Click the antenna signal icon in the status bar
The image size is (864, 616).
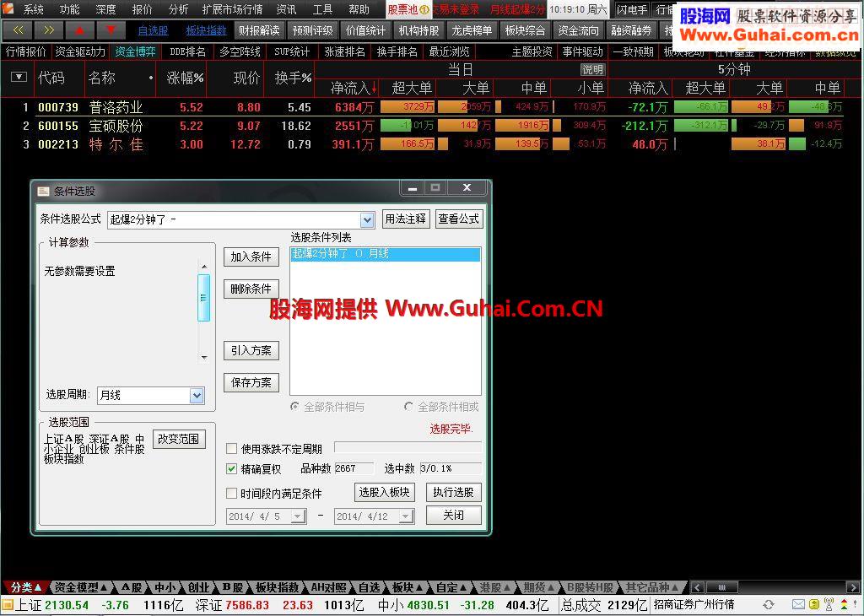point(829,605)
